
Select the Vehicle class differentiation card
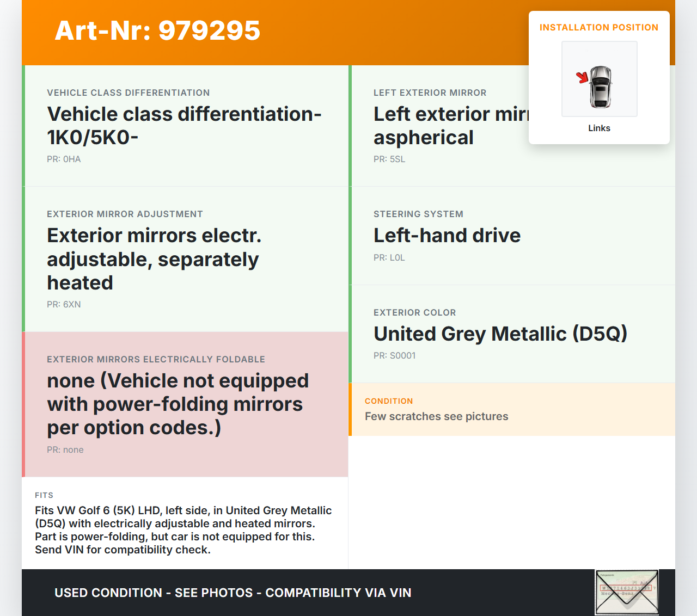pos(185,126)
